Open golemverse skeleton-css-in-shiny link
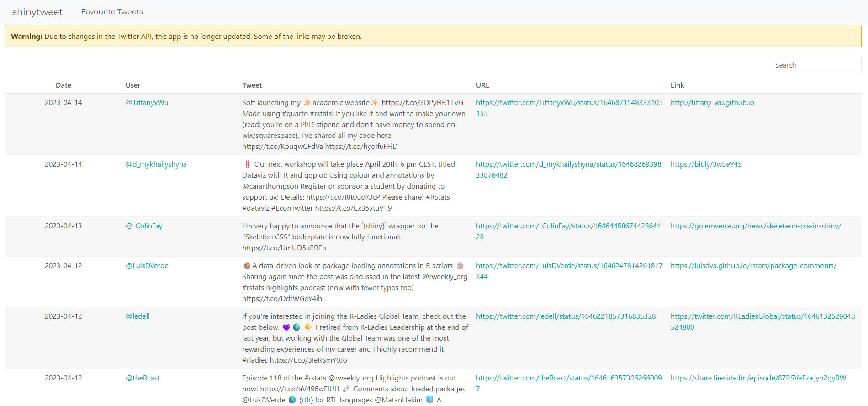 pyautogui.click(x=756, y=226)
